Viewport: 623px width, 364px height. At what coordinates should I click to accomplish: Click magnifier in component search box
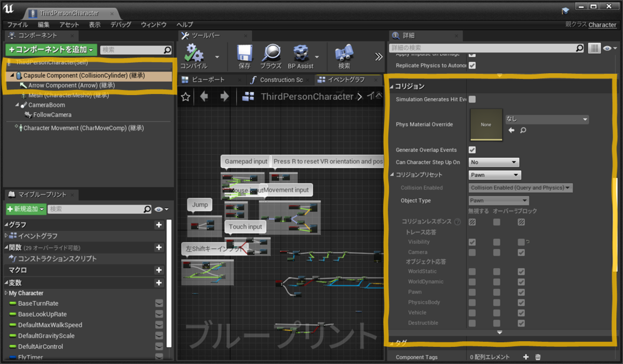coord(167,50)
